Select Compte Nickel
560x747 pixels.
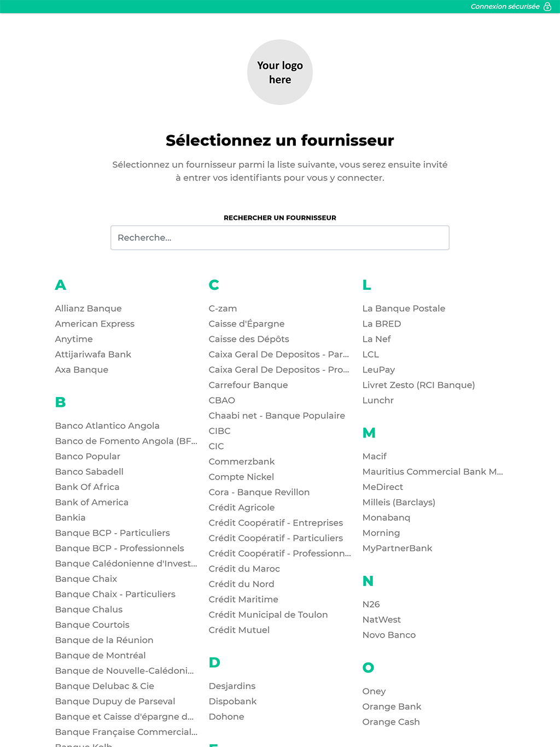[x=241, y=477]
